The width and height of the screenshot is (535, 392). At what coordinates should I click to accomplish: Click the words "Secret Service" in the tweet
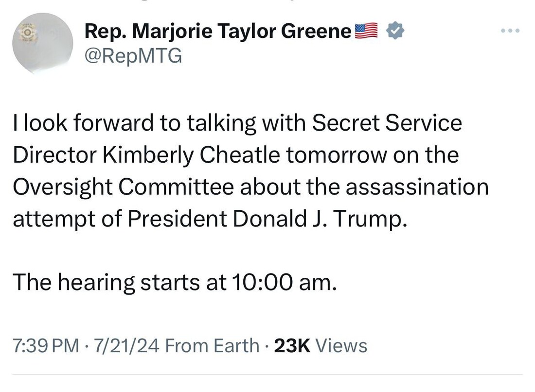[387, 123]
